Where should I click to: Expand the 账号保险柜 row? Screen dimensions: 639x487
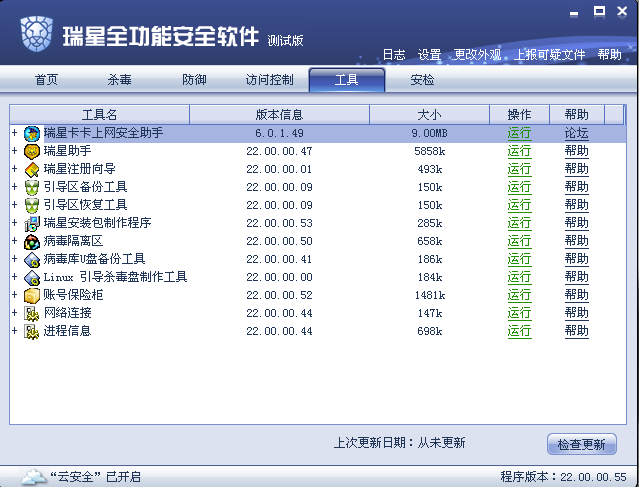15,295
